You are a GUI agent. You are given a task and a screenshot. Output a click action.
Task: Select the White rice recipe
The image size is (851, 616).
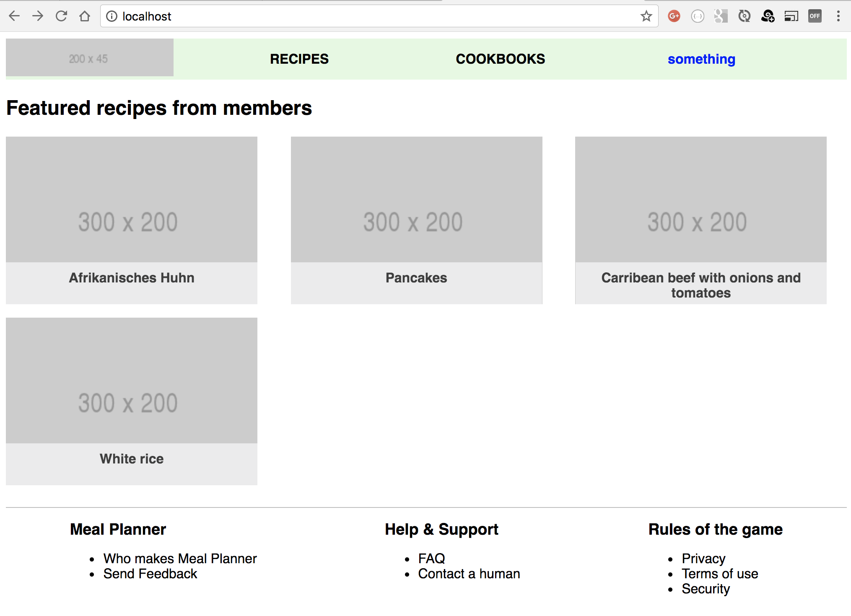[132, 401]
